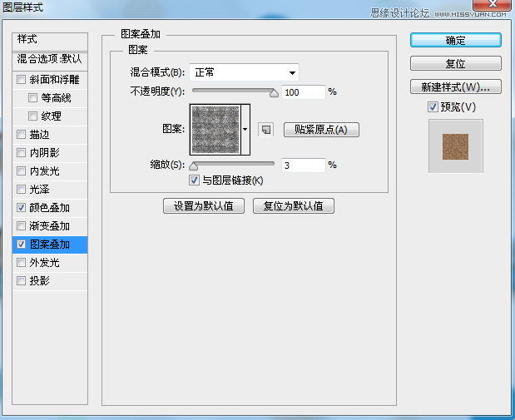Open the 混合模式 dropdown

(x=244, y=72)
